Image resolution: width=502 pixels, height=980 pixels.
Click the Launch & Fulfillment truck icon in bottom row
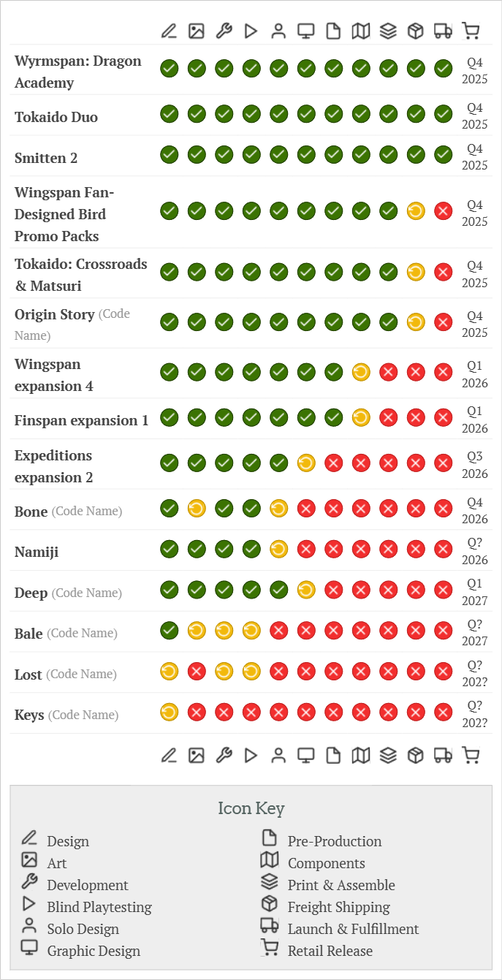443,755
